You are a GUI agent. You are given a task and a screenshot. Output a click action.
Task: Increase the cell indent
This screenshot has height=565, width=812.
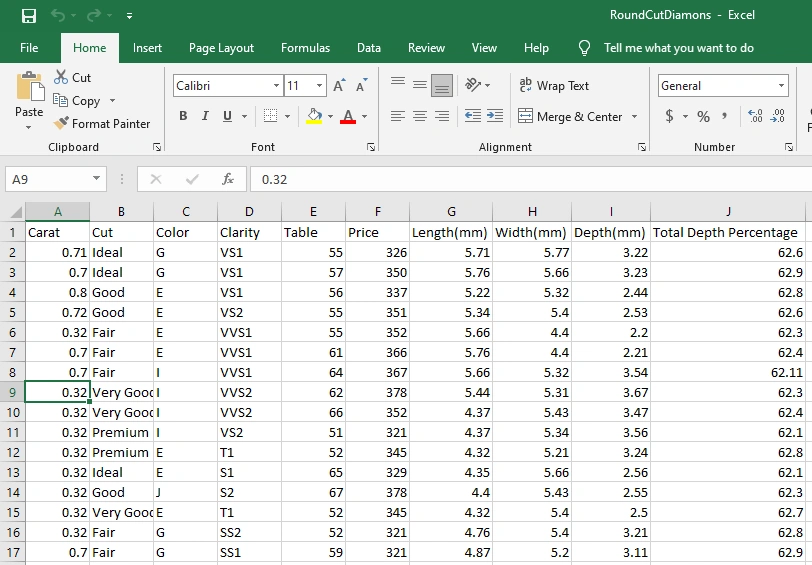[x=495, y=116]
